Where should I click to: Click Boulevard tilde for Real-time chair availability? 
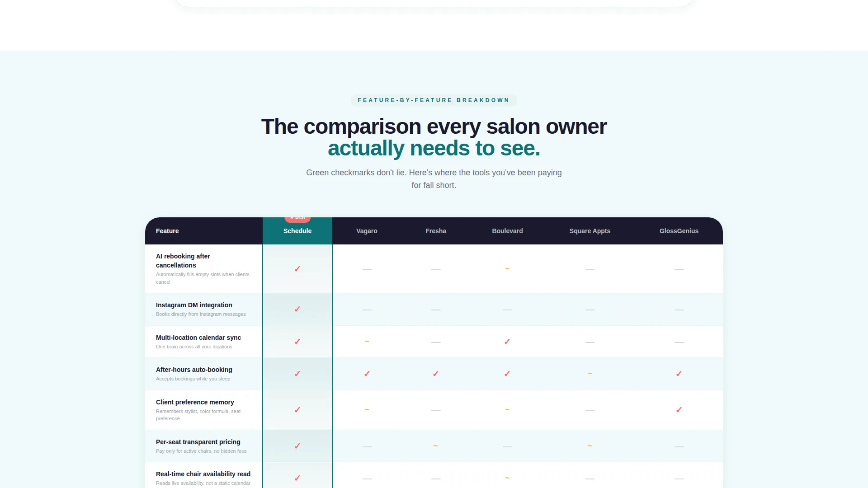coord(507,478)
